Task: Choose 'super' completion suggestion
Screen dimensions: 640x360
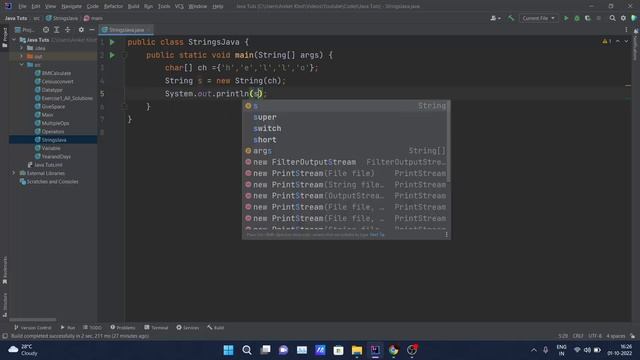Action: tap(345, 117)
